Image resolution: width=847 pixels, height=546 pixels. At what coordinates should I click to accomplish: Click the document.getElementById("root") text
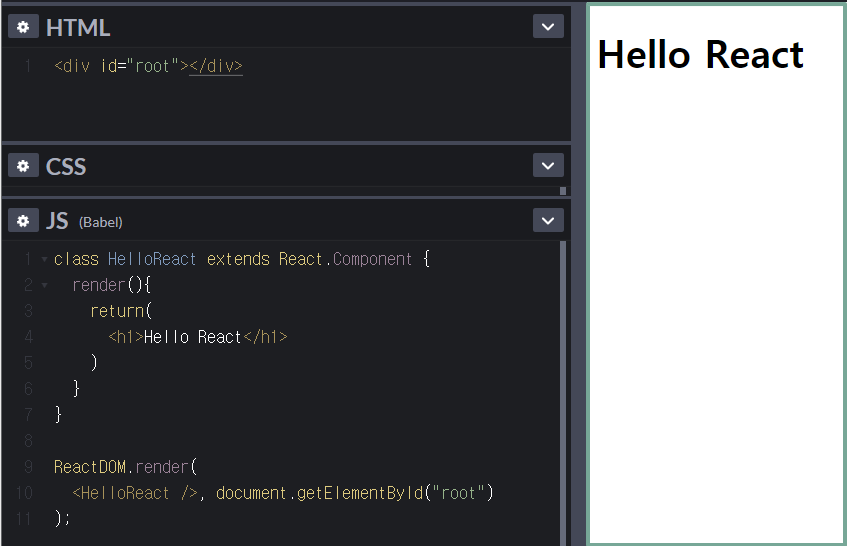(x=355, y=493)
